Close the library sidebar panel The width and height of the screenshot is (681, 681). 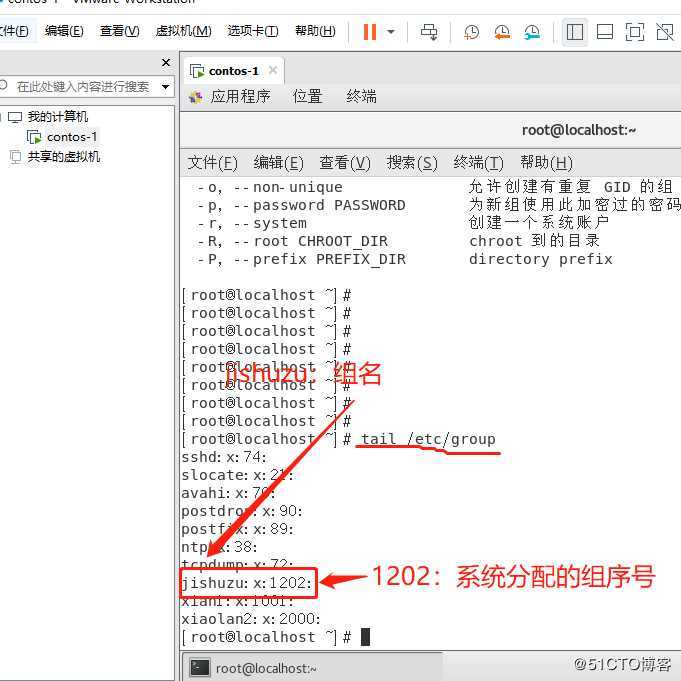pyautogui.click(x=166, y=63)
